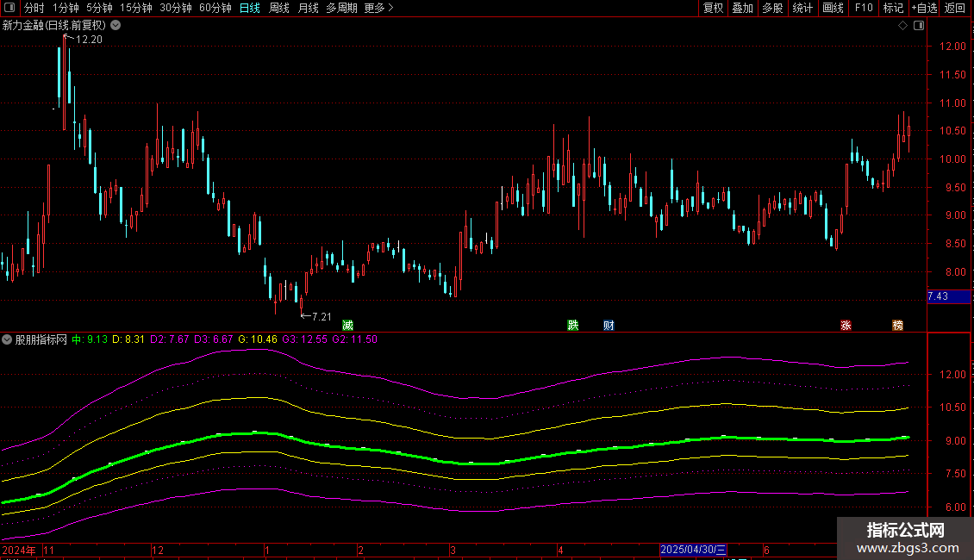The image size is (974, 560).
Task: Click the blue 财 event marker
Action: pos(609,326)
